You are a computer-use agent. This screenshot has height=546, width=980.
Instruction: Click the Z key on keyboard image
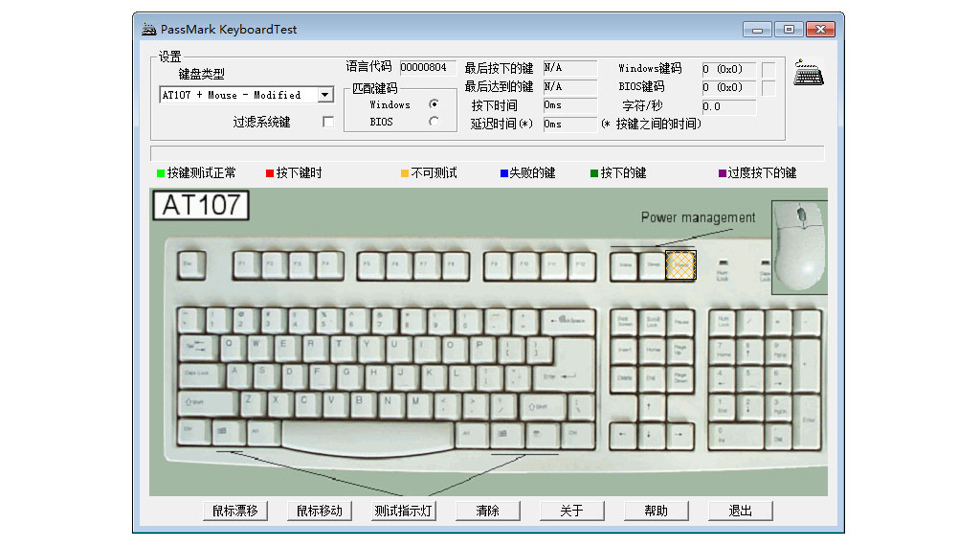pyautogui.click(x=251, y=403)
